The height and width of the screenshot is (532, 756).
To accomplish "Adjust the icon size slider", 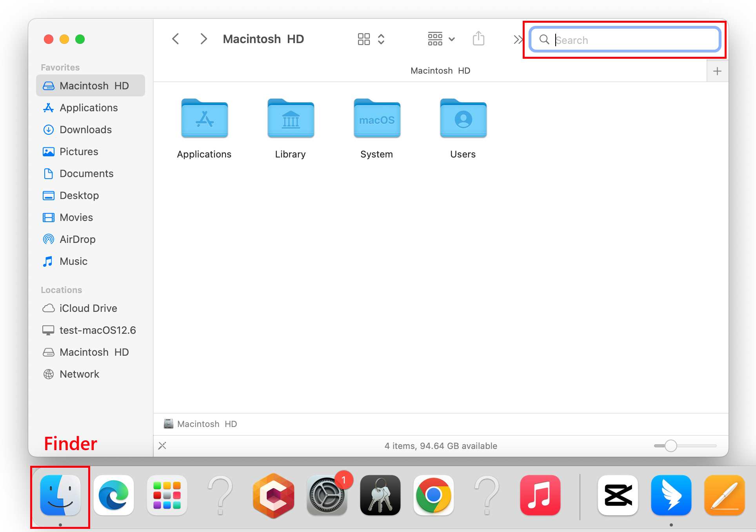I will pyautogui.click(x=671, y=445).
